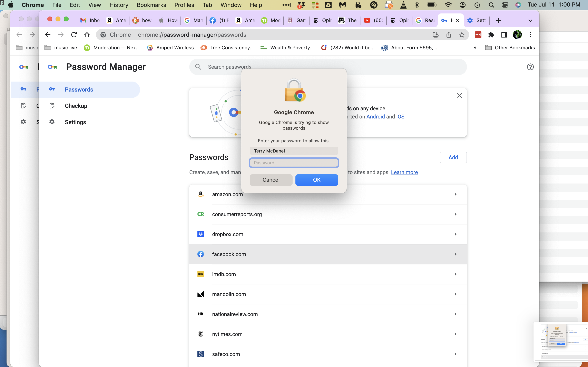Viewport: 588px width, 367px height.
Task: Open the home page icon
Action: (x=87, y=35)
